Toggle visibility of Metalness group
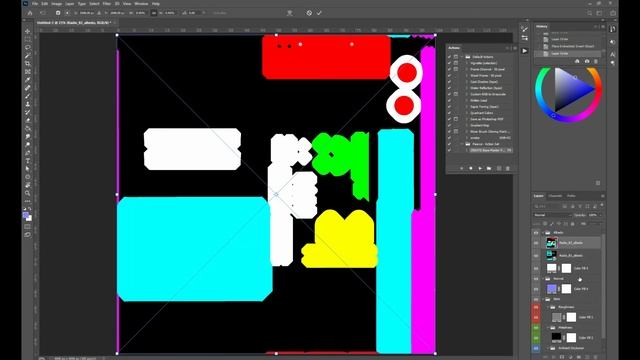 536,327
